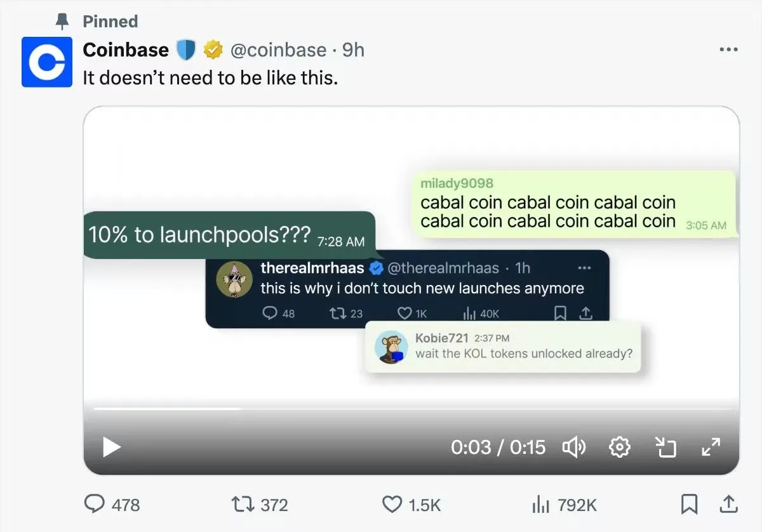The image size is (762, 532).
Task: Open the Coinbase profile avatar
Action: (46, 62)
